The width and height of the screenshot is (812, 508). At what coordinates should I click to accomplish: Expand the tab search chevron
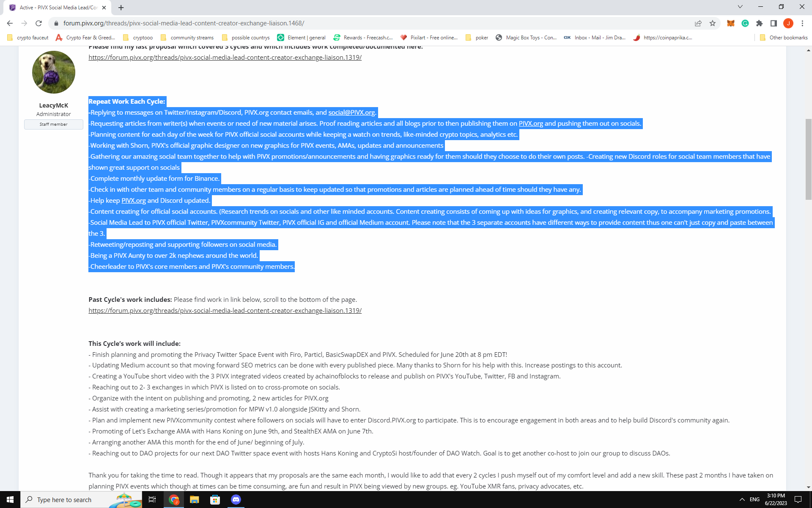tap(740, 7)
